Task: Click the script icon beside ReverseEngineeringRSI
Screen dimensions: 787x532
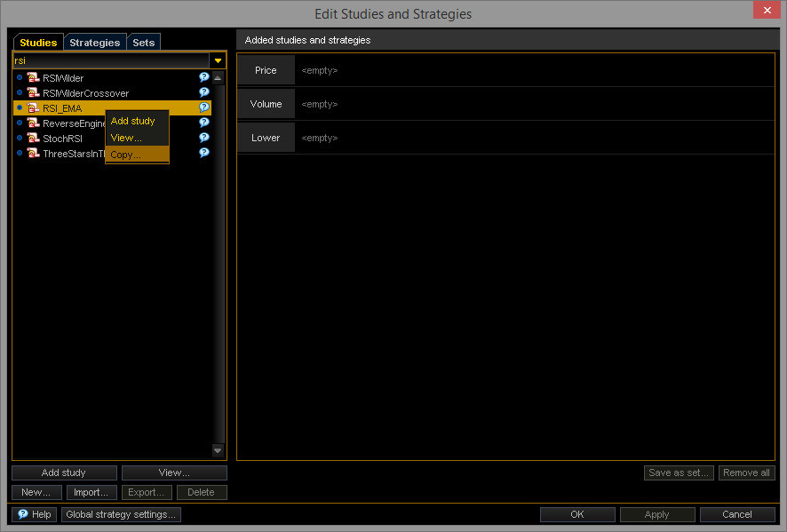Action: click(x=33, y=123)
